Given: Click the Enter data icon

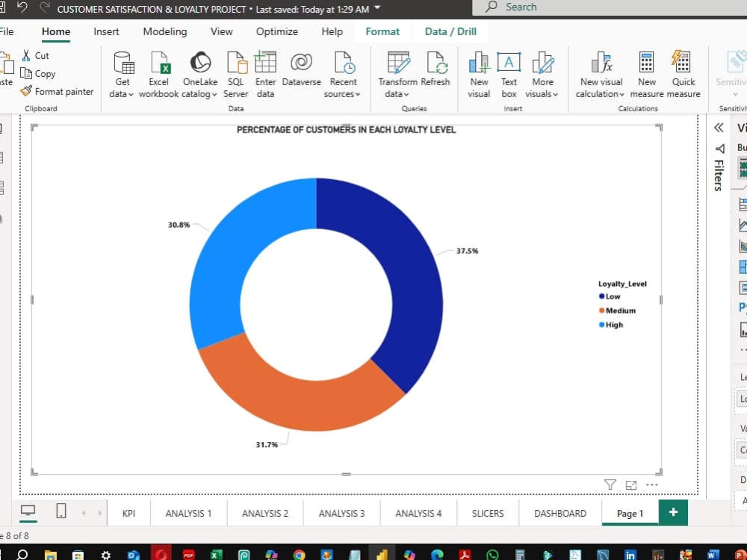Looking at the screenshot, I should pyautogui.click(x=265, y=63).
